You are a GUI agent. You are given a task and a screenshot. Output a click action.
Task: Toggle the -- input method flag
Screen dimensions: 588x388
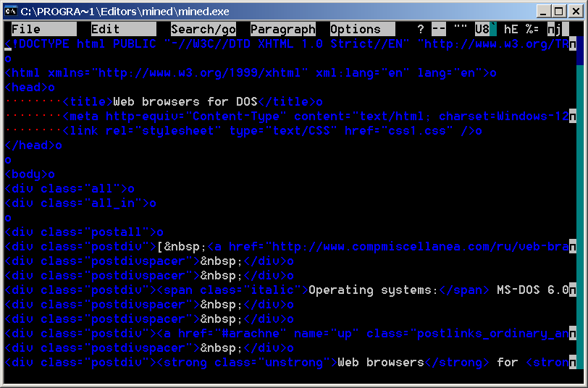click(439, 30)
